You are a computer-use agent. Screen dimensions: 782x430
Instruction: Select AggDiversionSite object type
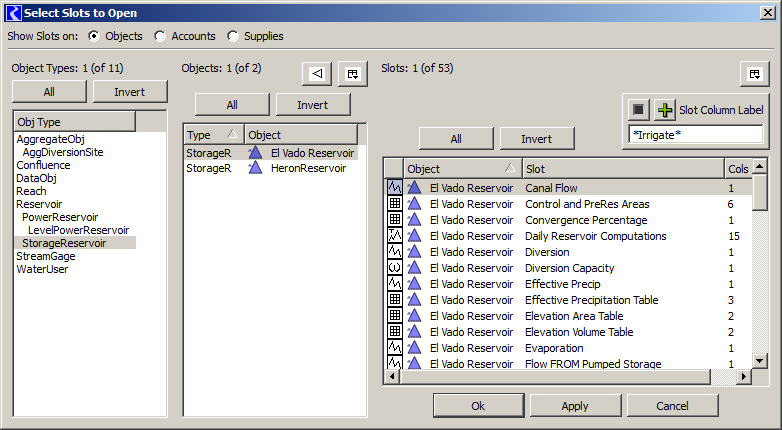[x=63, y=152]
